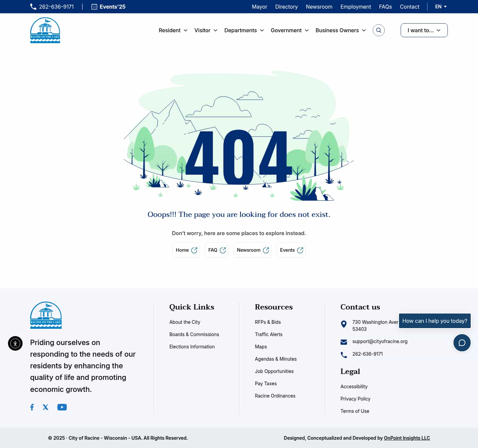This screenshot has height=448, width=478.
Task: Click the city hall logo in the header
Action: click(45, 30)
